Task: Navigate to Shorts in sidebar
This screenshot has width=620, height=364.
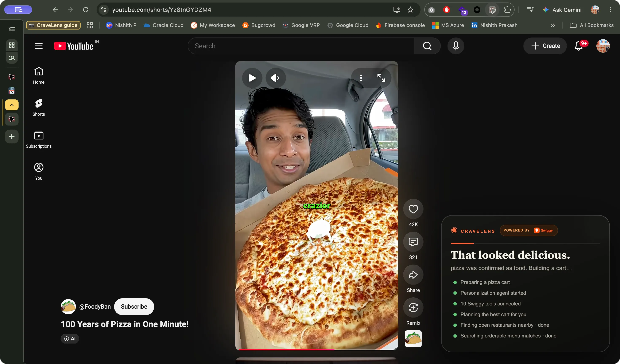Action: (39, 107)
